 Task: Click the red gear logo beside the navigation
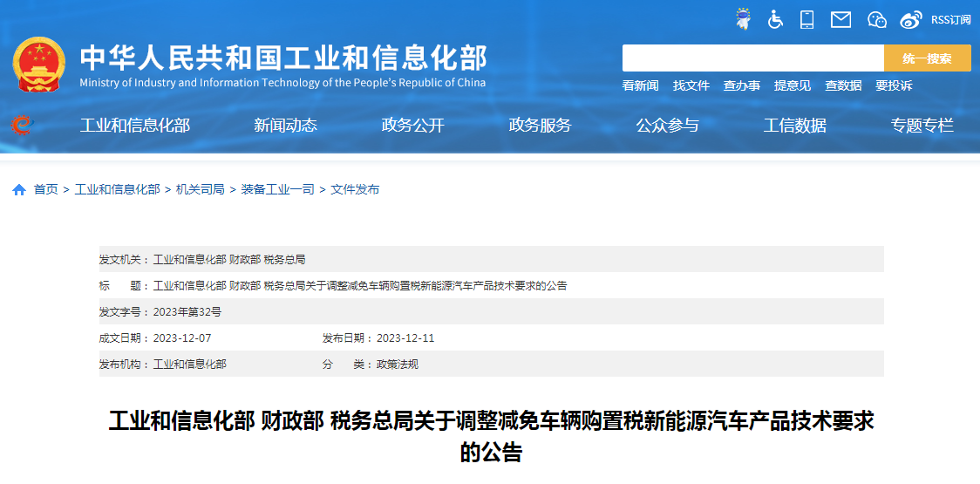point(22,125)
